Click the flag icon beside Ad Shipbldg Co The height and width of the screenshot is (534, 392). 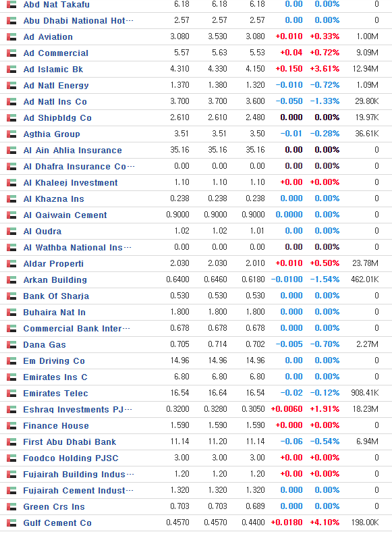coord(11,118)
